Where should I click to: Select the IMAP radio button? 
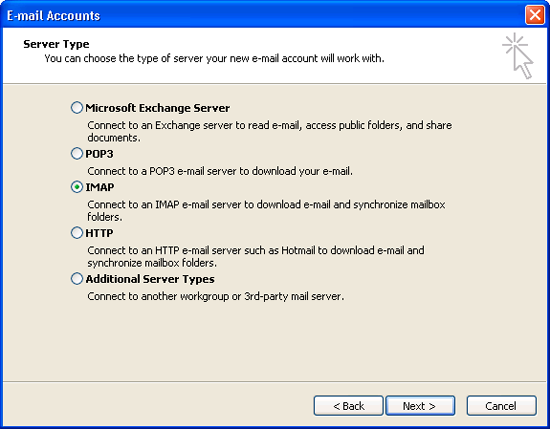[x=76, y=187]
